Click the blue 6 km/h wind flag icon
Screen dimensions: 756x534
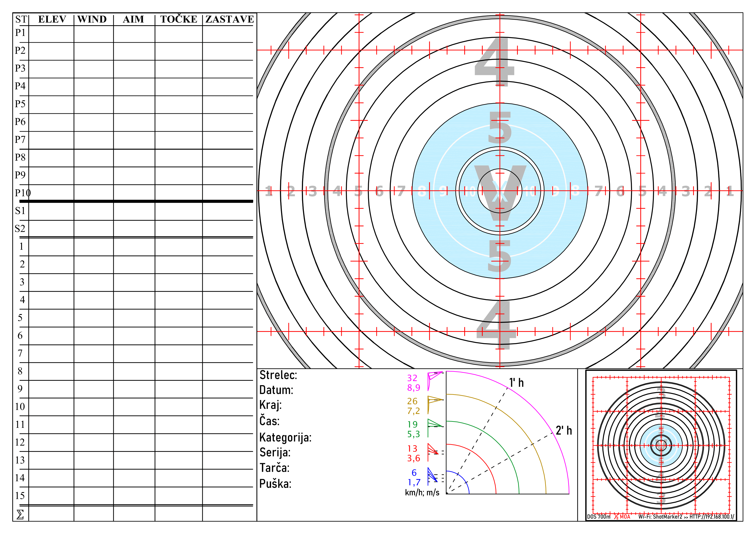(433, 476)
